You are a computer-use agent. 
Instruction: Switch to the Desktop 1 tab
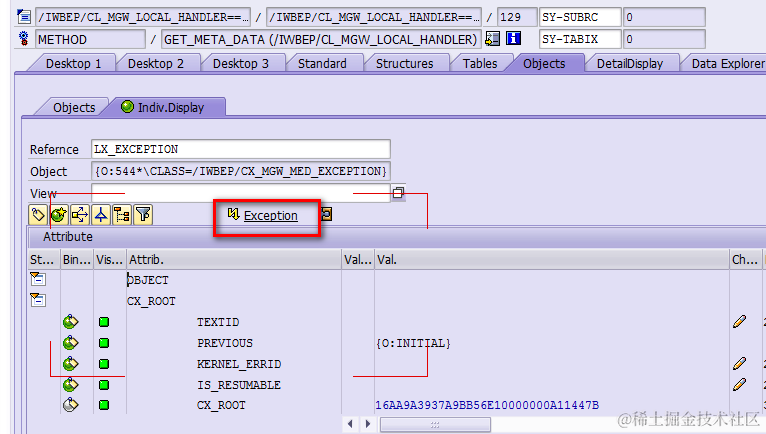(73, 64)
